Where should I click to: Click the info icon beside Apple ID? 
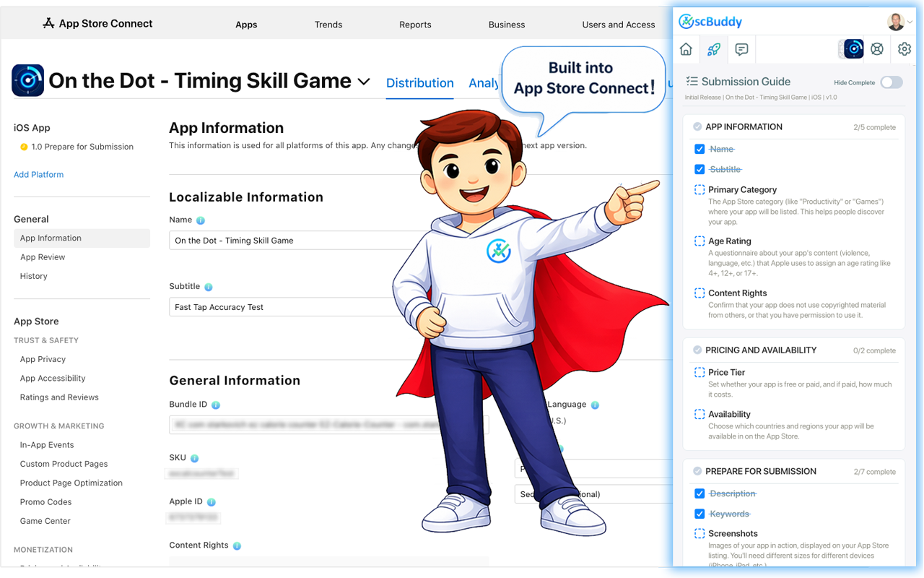pos(212,502)
